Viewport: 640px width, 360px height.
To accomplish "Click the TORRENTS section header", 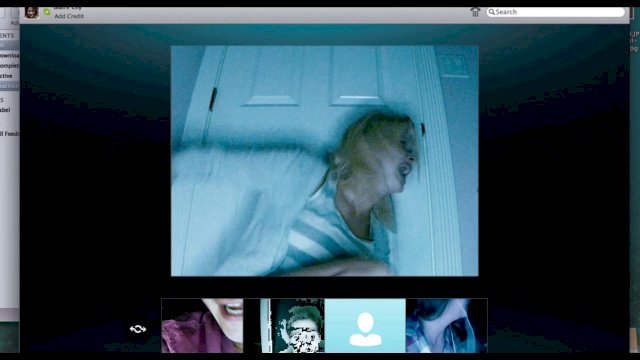I will pos(7,36).
